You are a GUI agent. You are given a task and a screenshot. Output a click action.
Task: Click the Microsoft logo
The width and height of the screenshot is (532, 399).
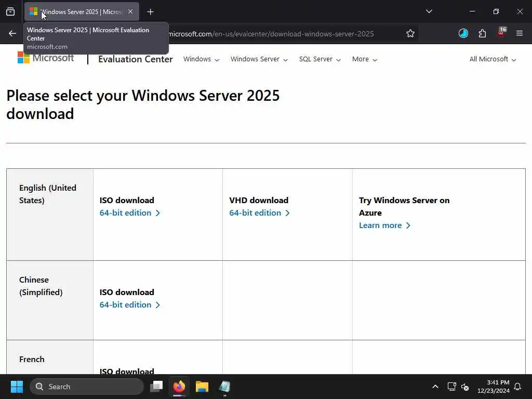tap(46, 58)
